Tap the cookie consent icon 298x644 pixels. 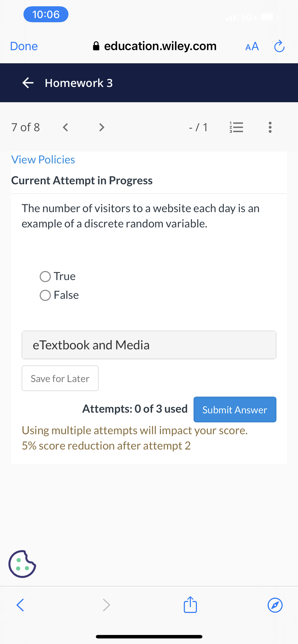click(x=22, y=563)
